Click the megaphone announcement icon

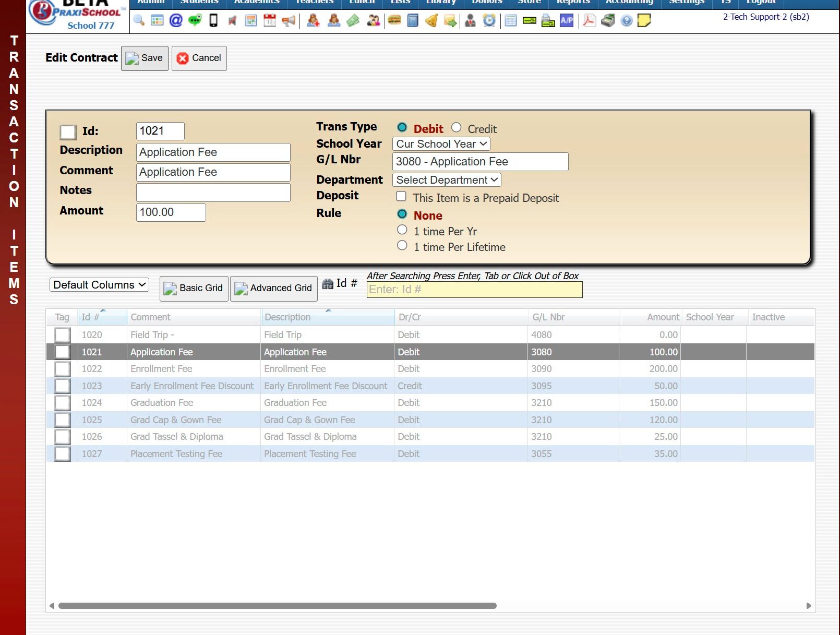tap(289, 21)
